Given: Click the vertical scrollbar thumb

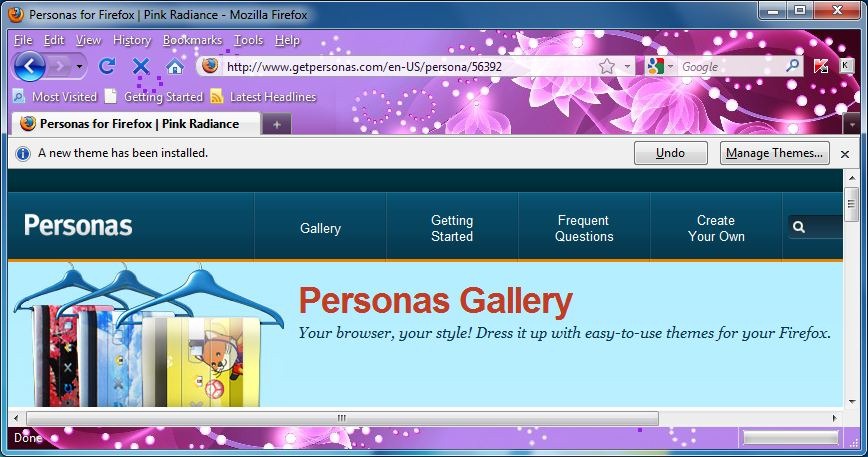Looking at the screenshot, I should coord(851,204).
